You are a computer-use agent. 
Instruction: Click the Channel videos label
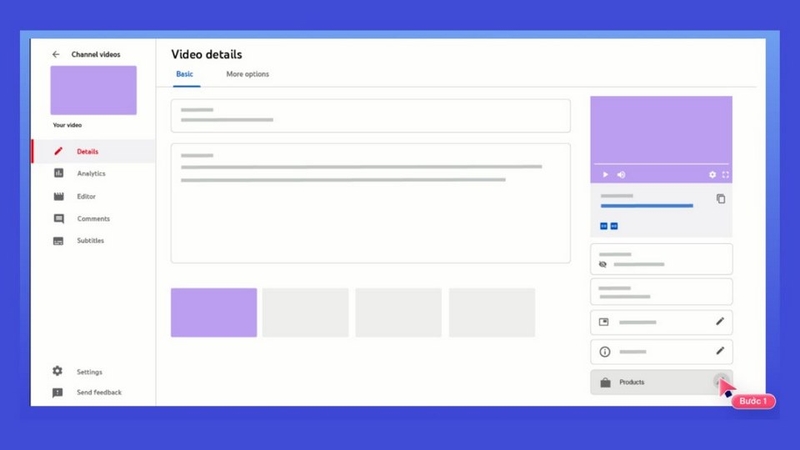pos(96,54)
